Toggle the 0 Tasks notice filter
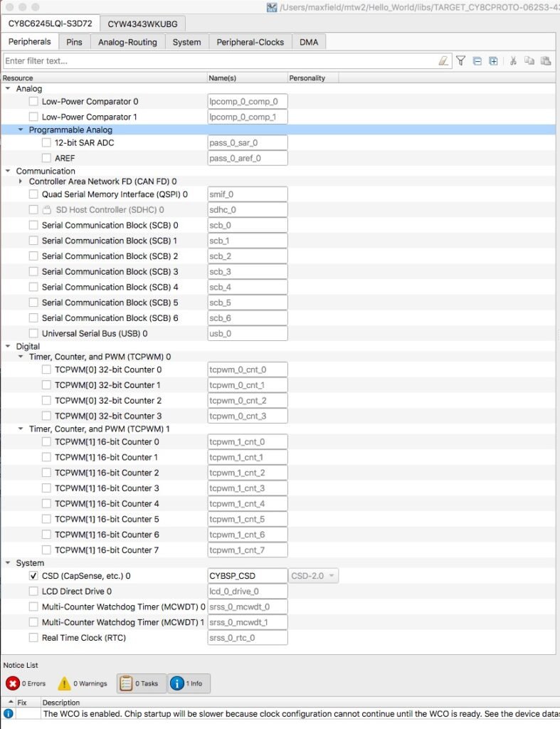560x729 pixels. (142, 683)
